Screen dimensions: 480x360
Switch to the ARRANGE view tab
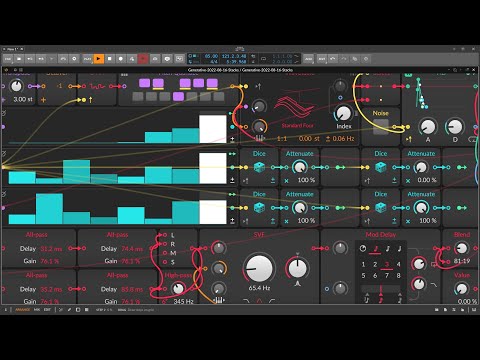click(22, 310)
